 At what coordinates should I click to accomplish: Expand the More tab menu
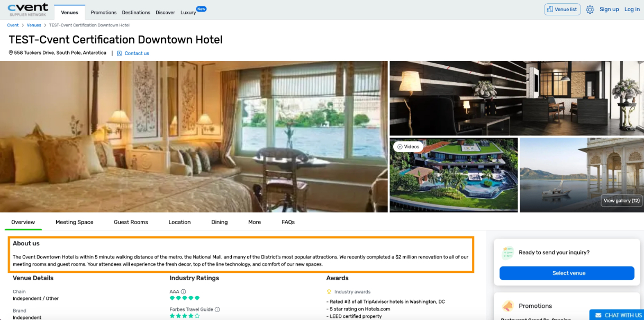[x=255, y=222]
